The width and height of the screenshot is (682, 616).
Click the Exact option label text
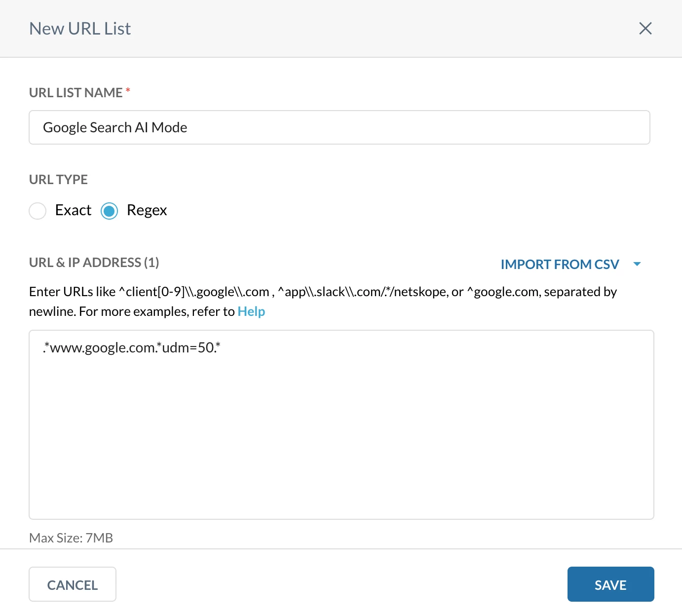click(73, 210)
